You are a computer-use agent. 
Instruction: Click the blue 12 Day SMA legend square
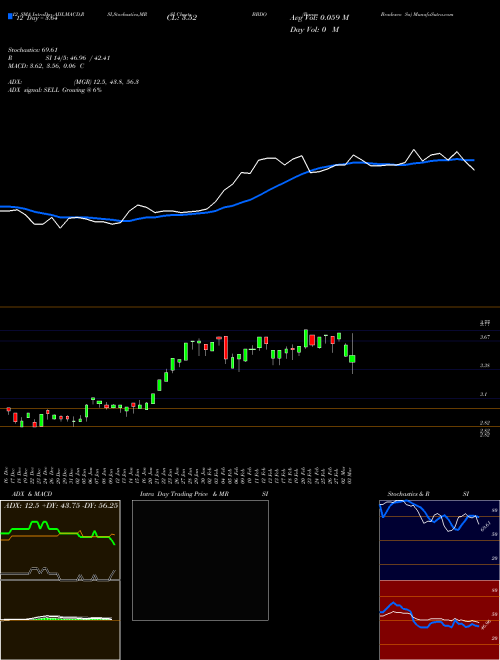coord(10,17)
